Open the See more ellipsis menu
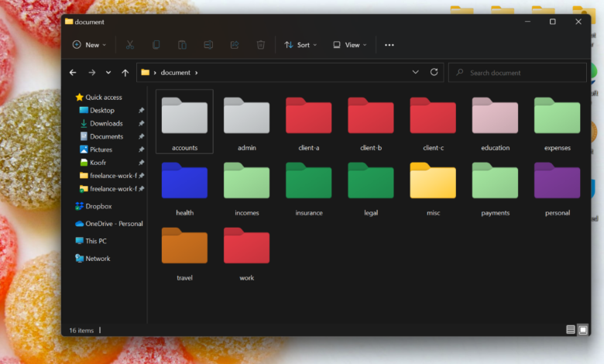The image size is (604, 364). pos(390,45)
